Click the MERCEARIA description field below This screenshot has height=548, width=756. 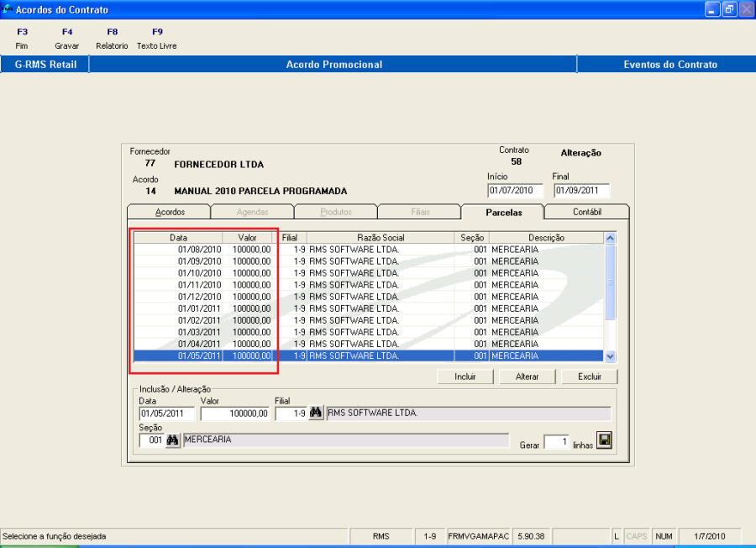(x=346, y=440)
